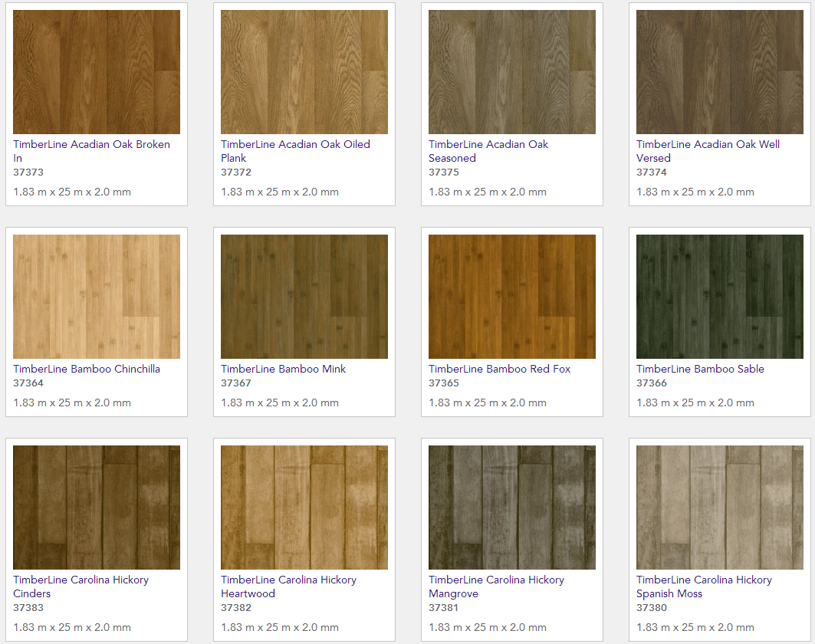Open the Bamboo Sable swatch image
This screenshot has height=644, width=815.
720,297
